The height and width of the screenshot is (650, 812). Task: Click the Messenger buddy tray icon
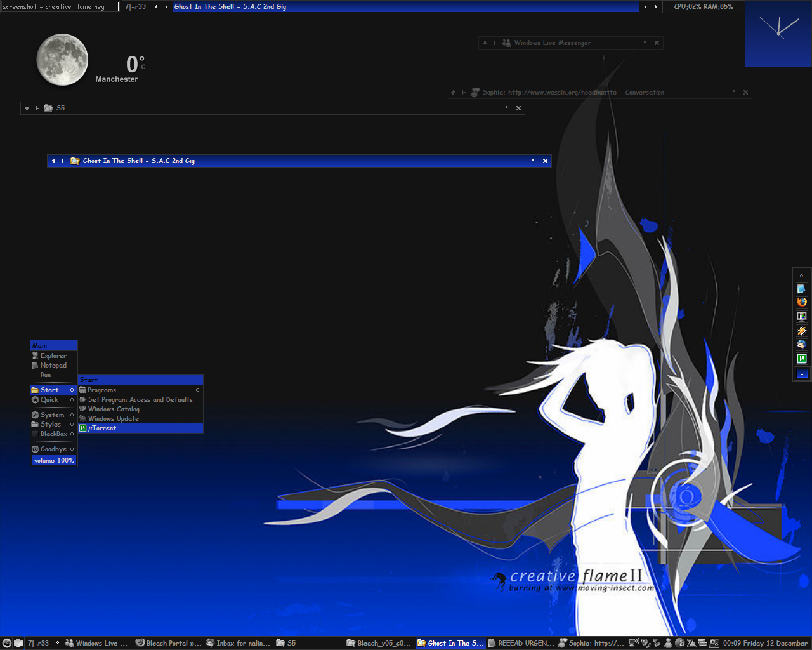pos(668,643)
